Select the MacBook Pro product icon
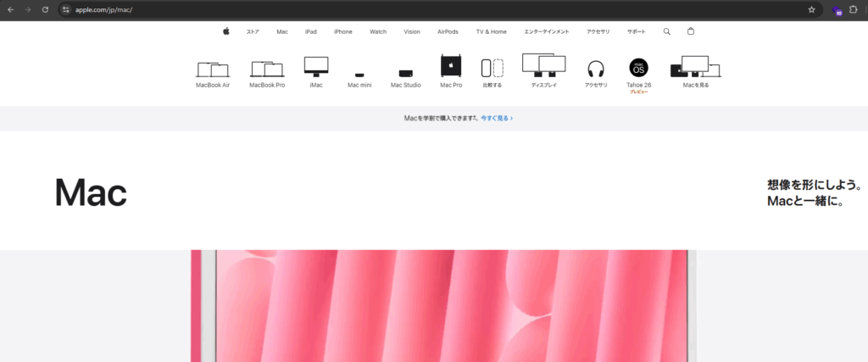The height and width of the screenshot is (362, 868). pyautogui.click(x=267, y=69)
